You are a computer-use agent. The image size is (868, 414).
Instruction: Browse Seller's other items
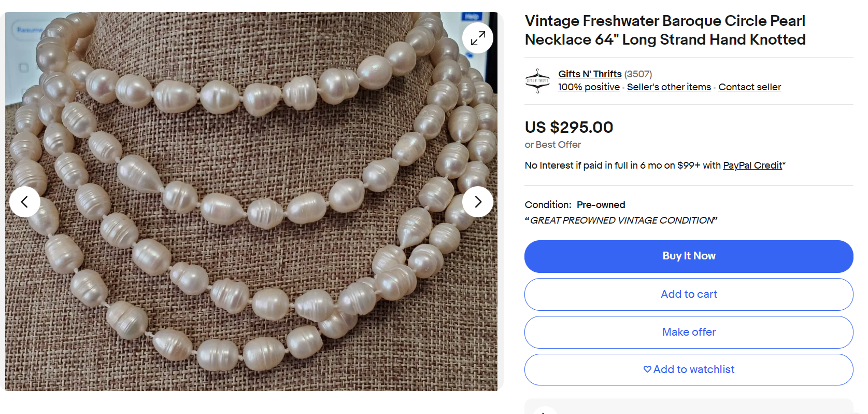668,87
